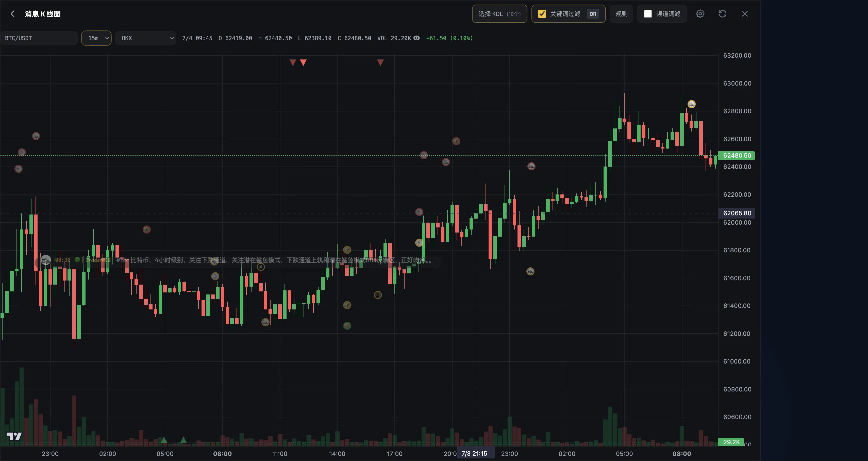Select the high value H 62480.50
The width and height of the screenshot is (868, 461).
point(275,38)
